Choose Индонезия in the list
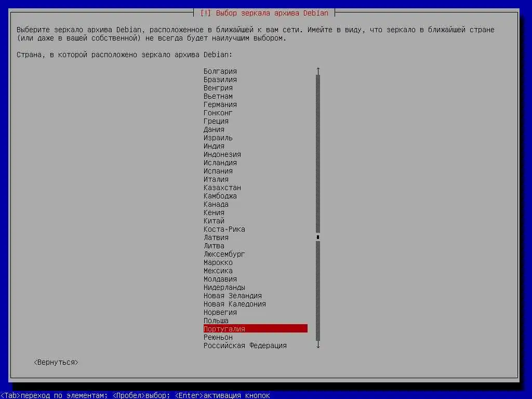The image size is (532, 399). click(x=222, y=154)
